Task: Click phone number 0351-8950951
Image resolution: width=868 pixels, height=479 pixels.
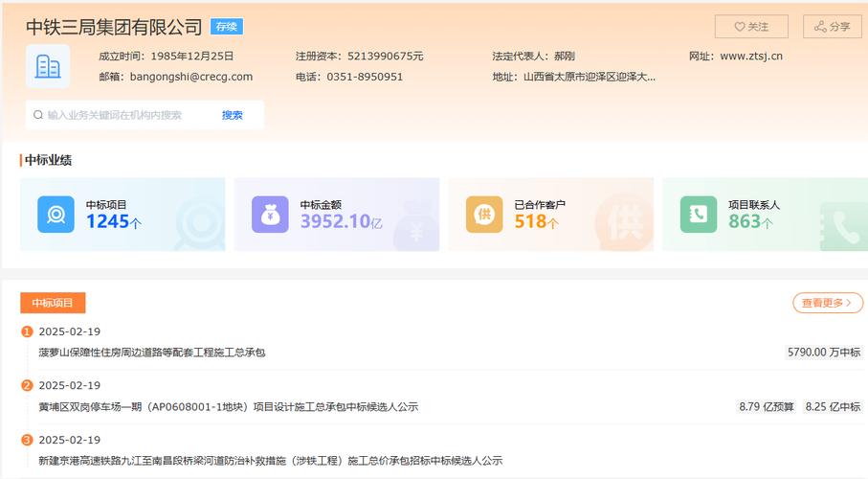Action: (x=365, y=77)
